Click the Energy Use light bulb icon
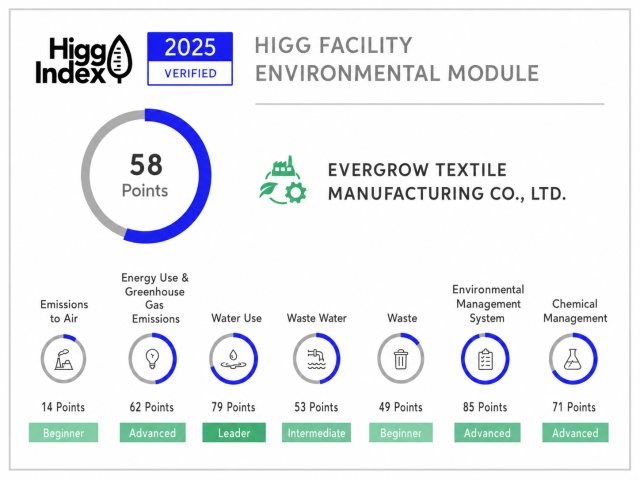This screenshot has width=640, height=480. coord(152,359)
